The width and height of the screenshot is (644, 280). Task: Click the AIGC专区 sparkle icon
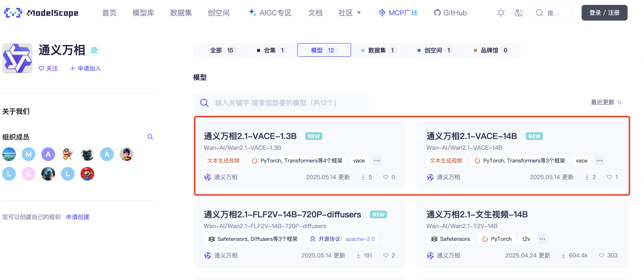point(252,12)
